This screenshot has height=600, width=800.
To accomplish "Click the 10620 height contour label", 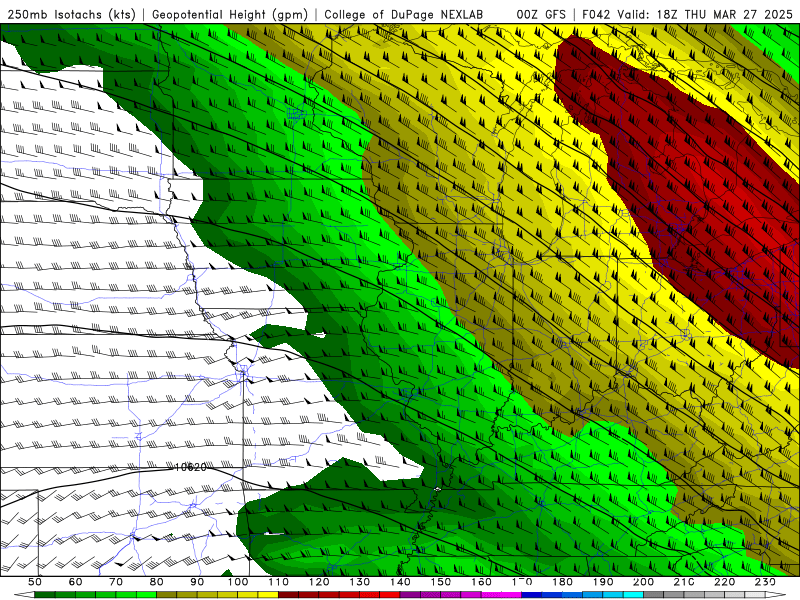I will [190, 467].
